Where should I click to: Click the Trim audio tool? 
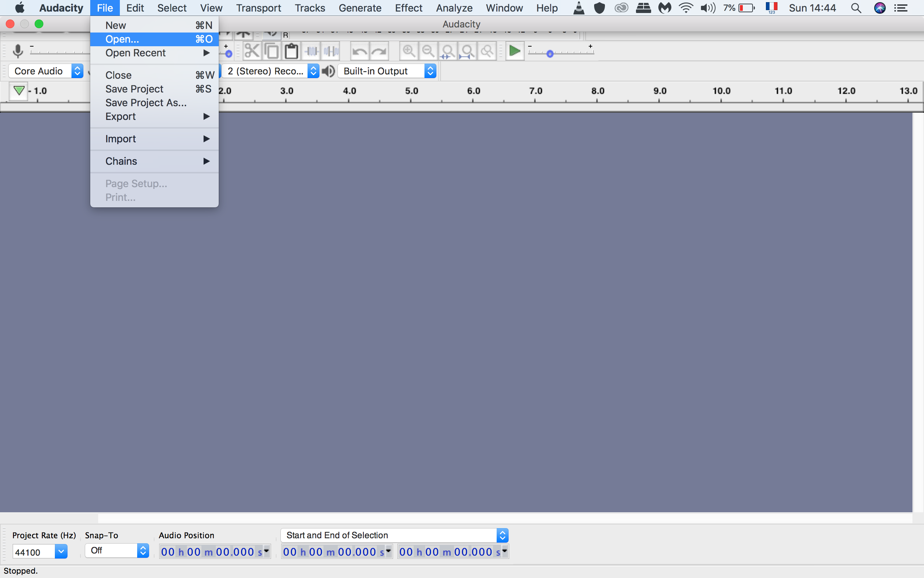click(x=311, y=51)
